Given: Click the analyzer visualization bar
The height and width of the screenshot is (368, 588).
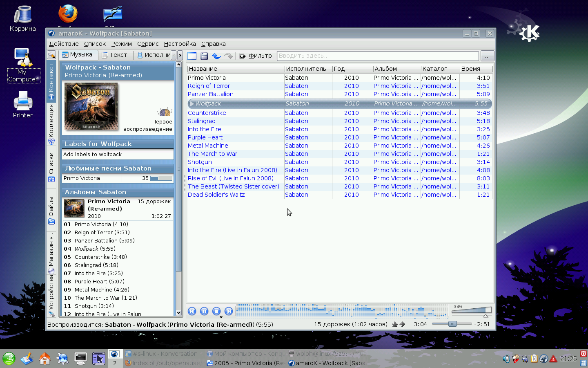Looking at the screenshot, I should (342, 311).
